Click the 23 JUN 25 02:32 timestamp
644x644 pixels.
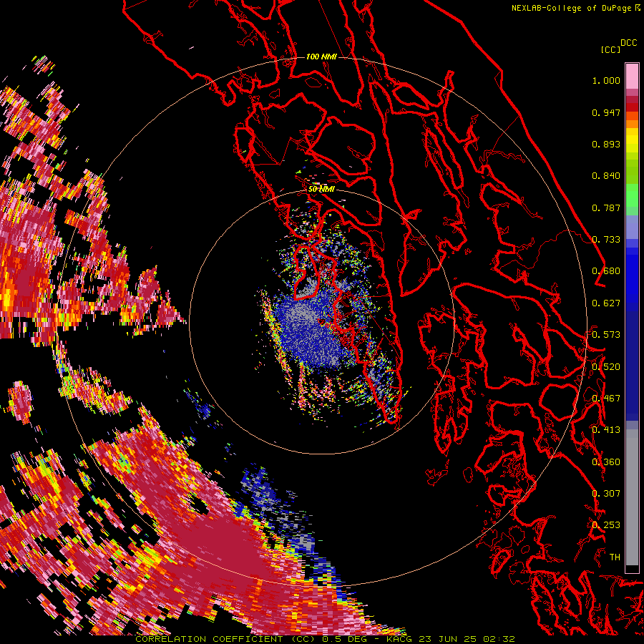(467, 639)
